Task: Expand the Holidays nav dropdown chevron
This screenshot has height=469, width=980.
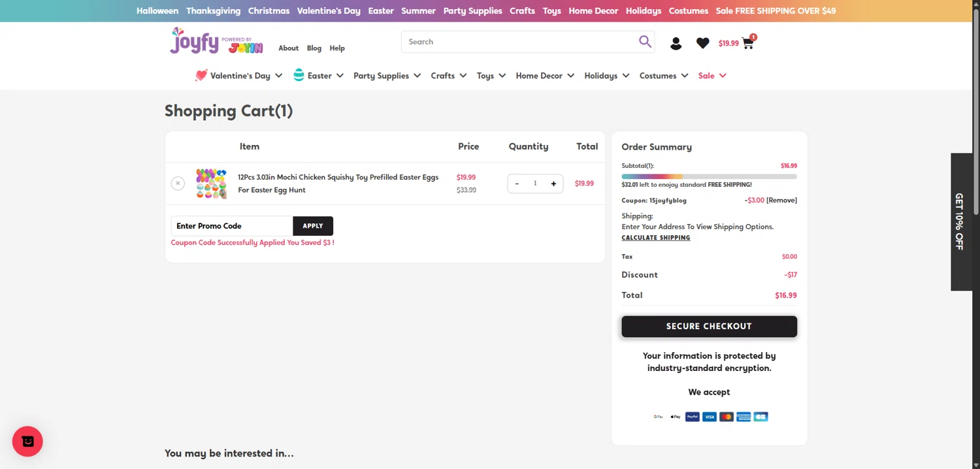Action: [625, 76]
